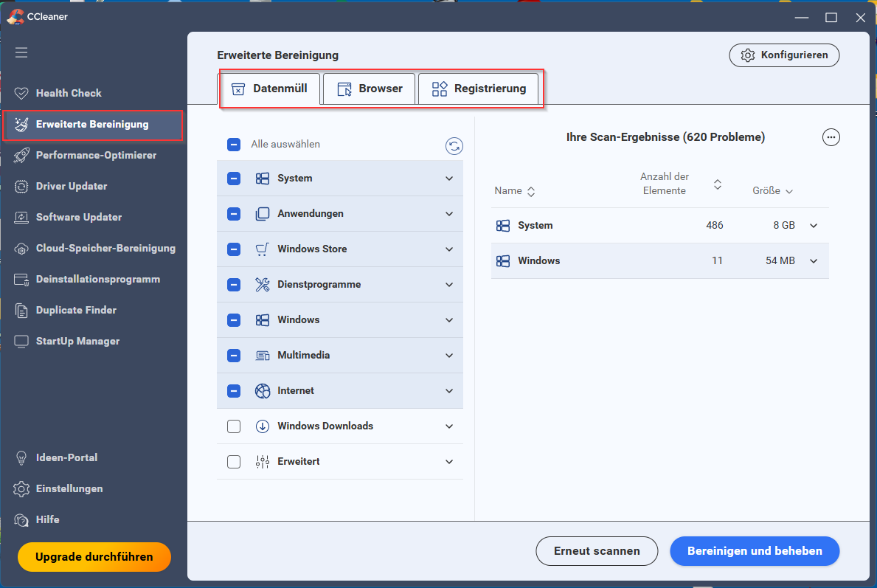This screenshot has height=588, width=877.
Task: Switch to the Datenmüll tab
Action: coord(269,89)
